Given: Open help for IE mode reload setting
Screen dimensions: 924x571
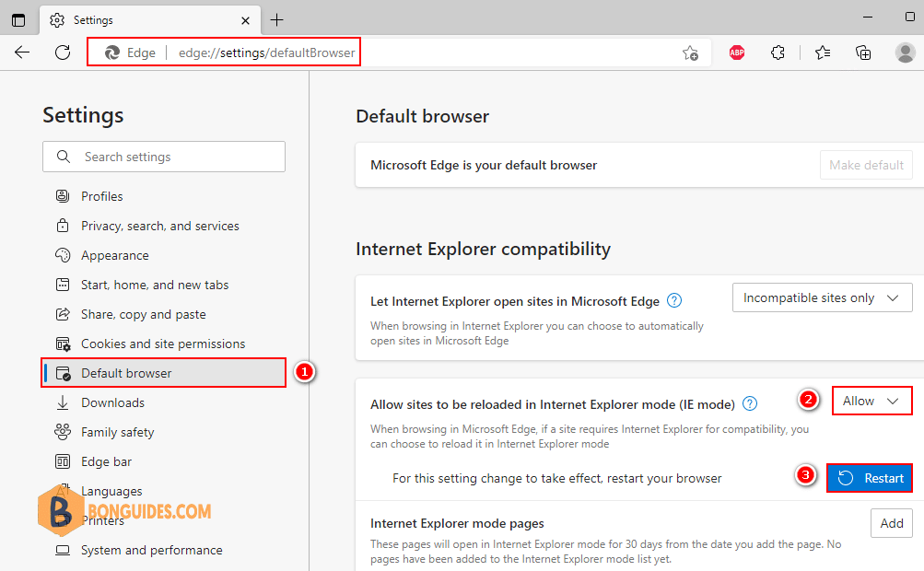Looking at the screenshot, I should click(750, 403).
